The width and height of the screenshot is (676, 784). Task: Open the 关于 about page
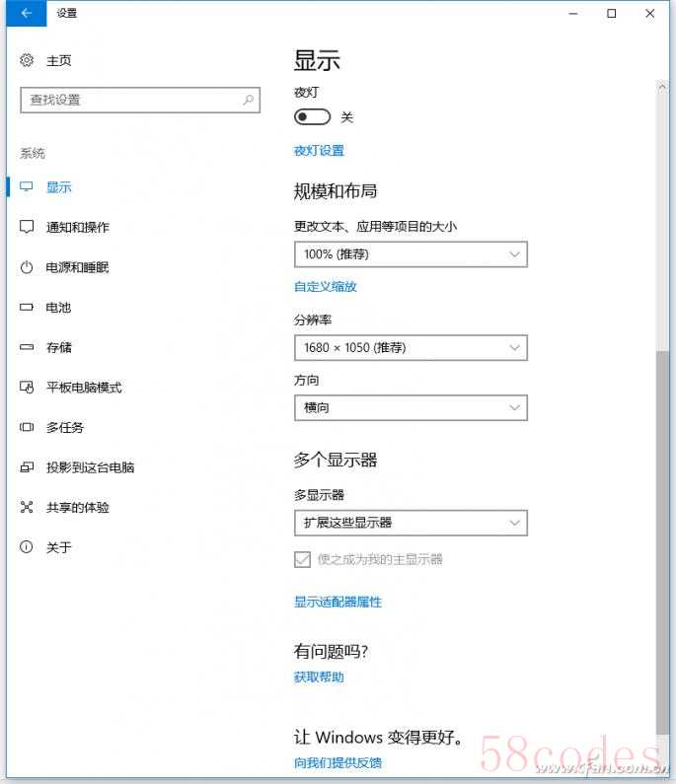point(59,547)
